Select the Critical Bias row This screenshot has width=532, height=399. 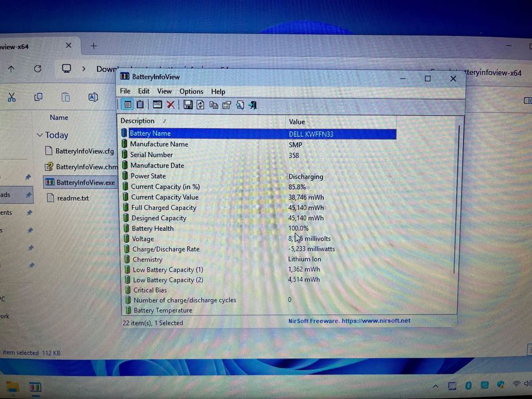[258, 290]
